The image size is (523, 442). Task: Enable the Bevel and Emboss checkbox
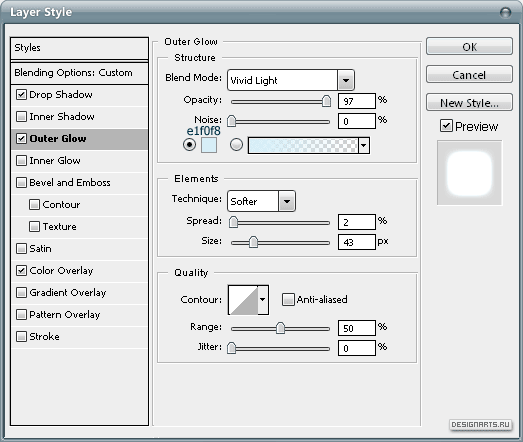[x=21, y=182]
